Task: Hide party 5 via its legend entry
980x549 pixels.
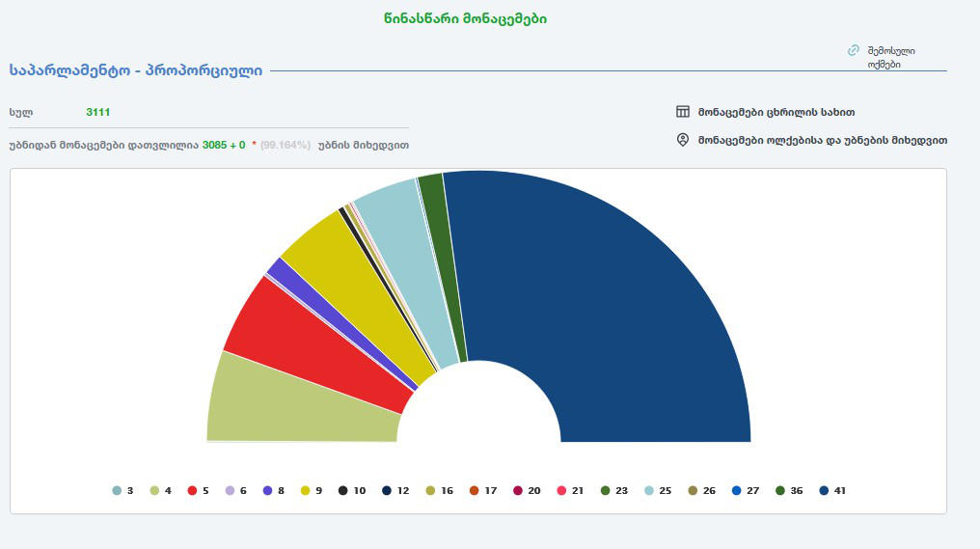Action: point(200,490)
